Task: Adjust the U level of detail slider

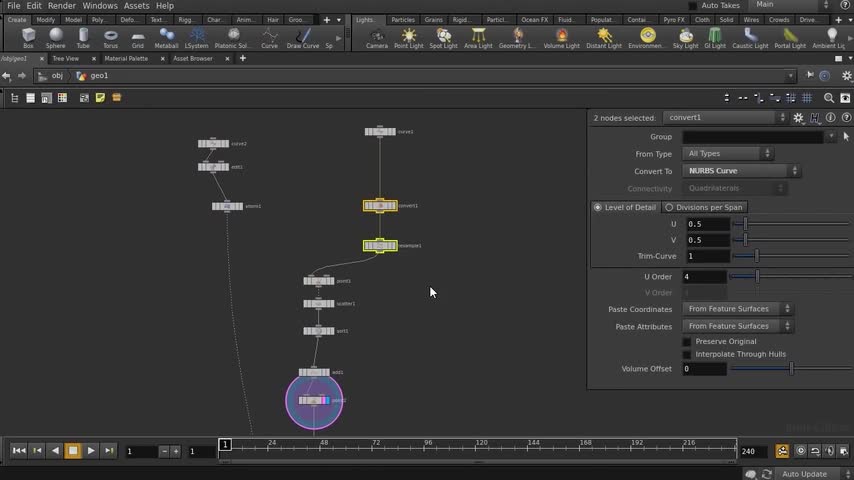Action: [791, 224]
